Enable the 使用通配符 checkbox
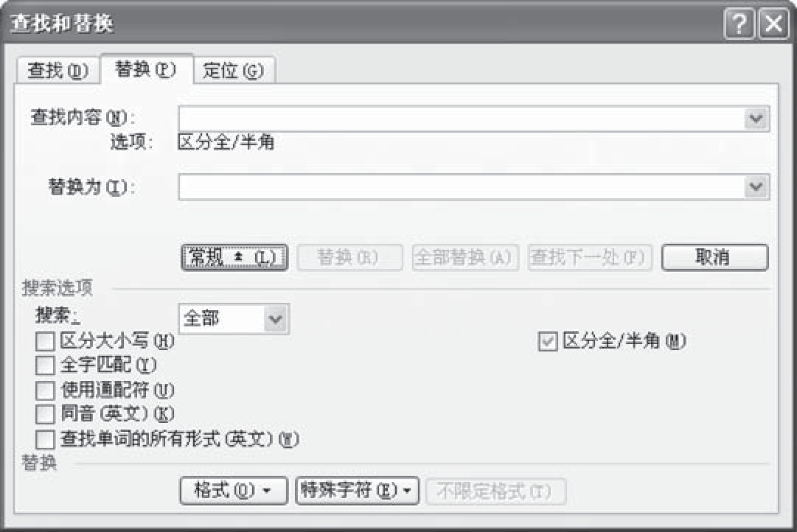 coord(45,391)
